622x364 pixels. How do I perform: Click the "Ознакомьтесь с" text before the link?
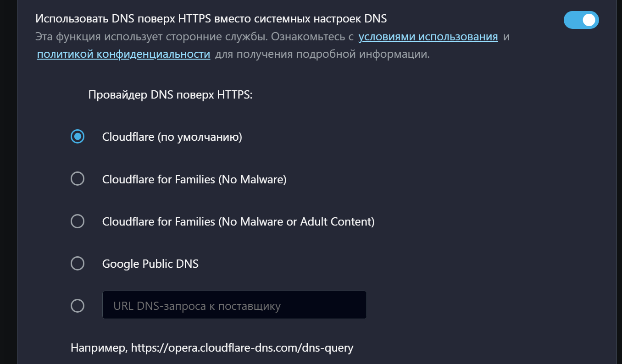pos(317,37)
